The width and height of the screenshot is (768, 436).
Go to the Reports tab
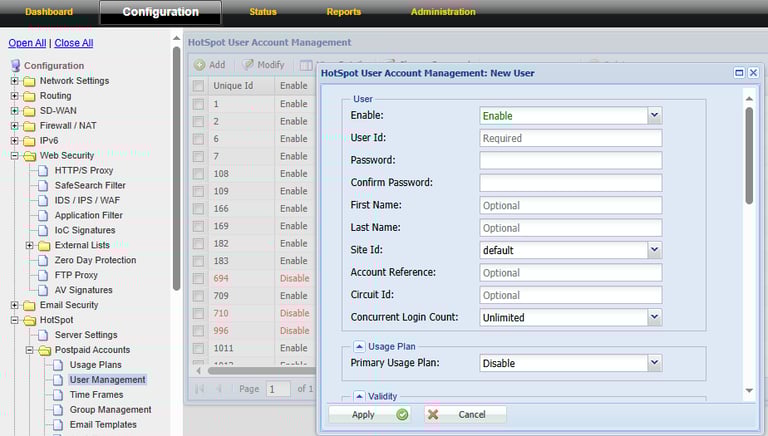(344, 12)
